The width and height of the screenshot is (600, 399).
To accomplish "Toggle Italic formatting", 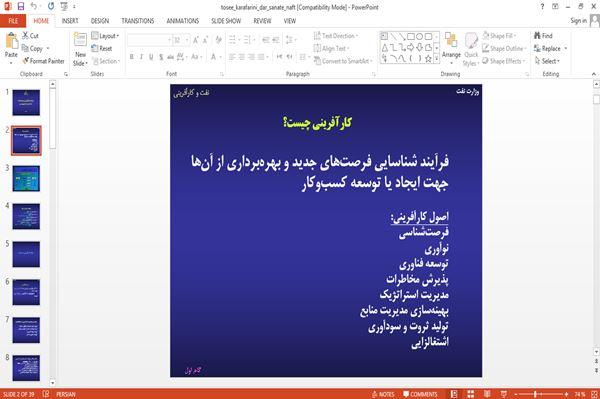I will 141,57.
